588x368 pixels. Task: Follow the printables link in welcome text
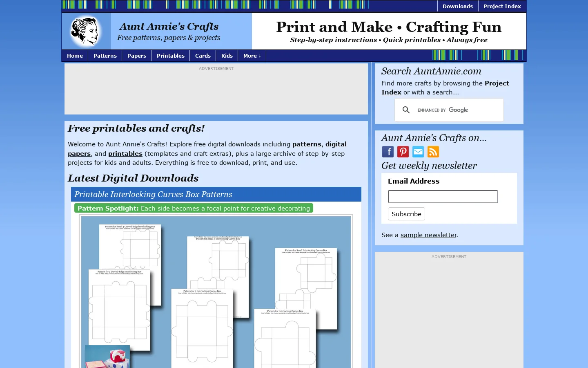pyautogui.click(x=125, y=154)
